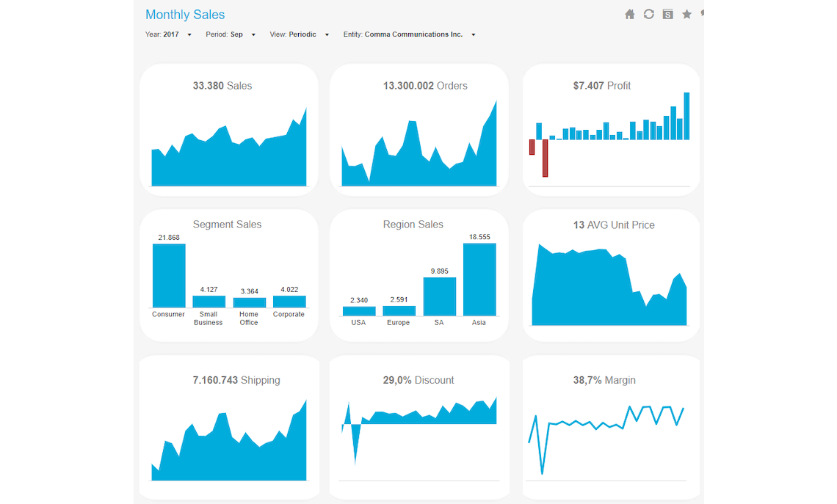Click the 2.340 USA value label

(x=359, y=300)
